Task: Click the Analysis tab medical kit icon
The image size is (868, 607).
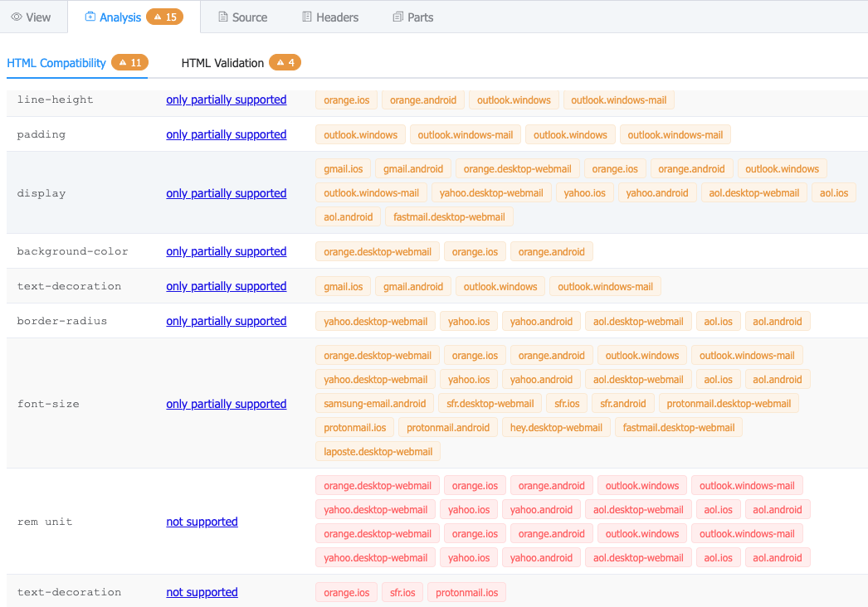Action: click(90, 17)
